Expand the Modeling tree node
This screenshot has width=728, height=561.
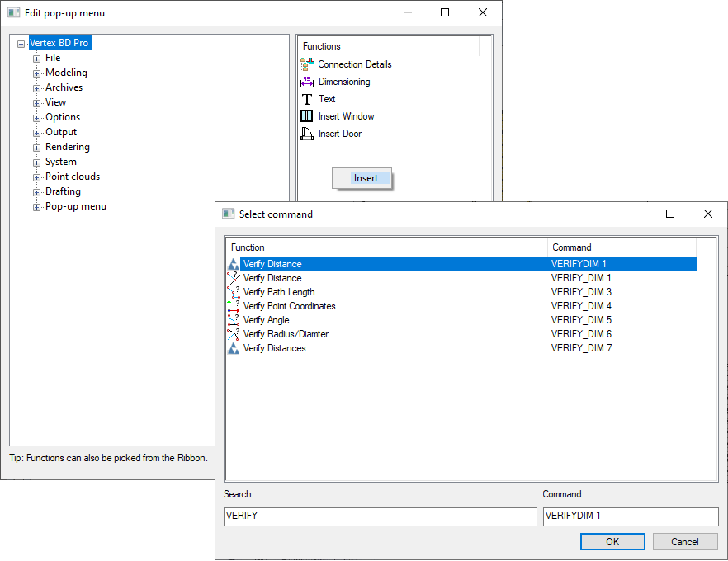[x=37, y=73]
